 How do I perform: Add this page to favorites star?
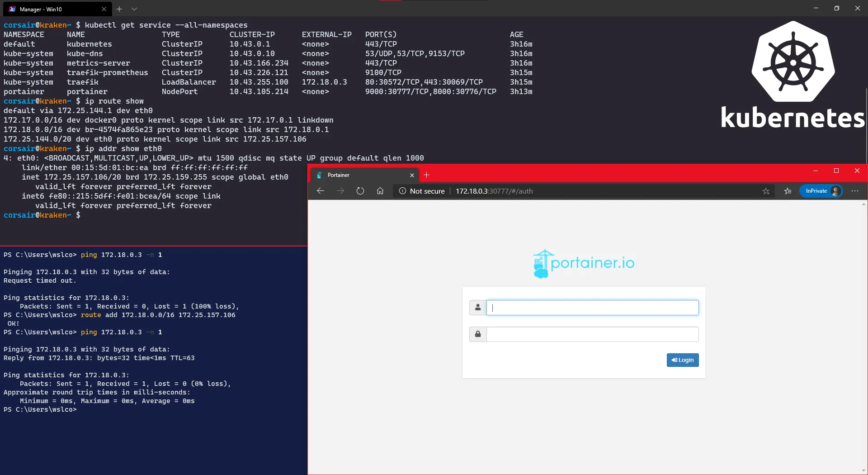coord(766,191)
